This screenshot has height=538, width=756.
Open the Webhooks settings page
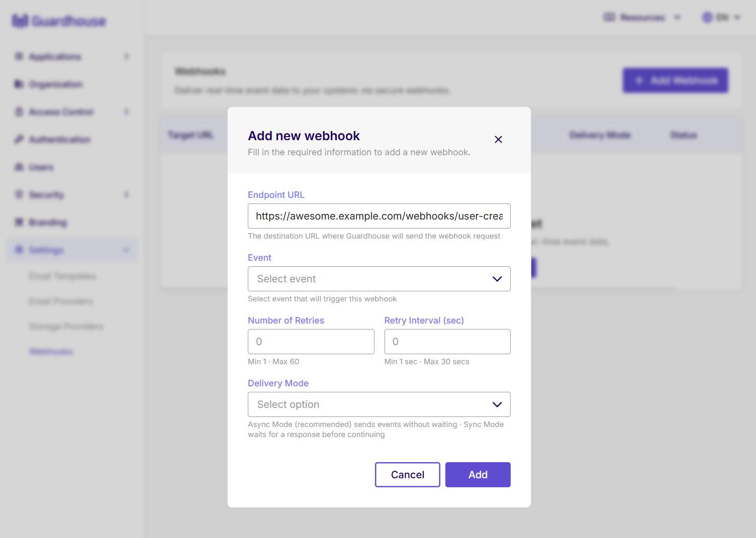click(x=51, y=351)
